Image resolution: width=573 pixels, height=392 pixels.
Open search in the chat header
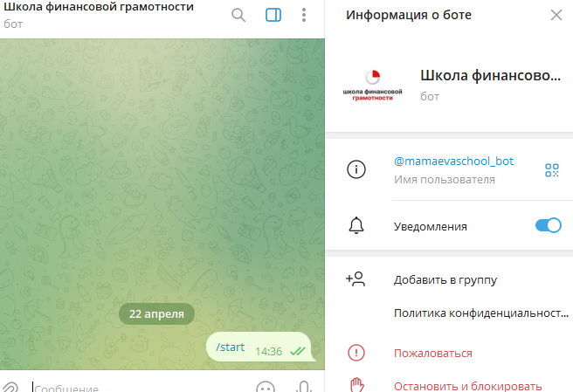point(238,15)
